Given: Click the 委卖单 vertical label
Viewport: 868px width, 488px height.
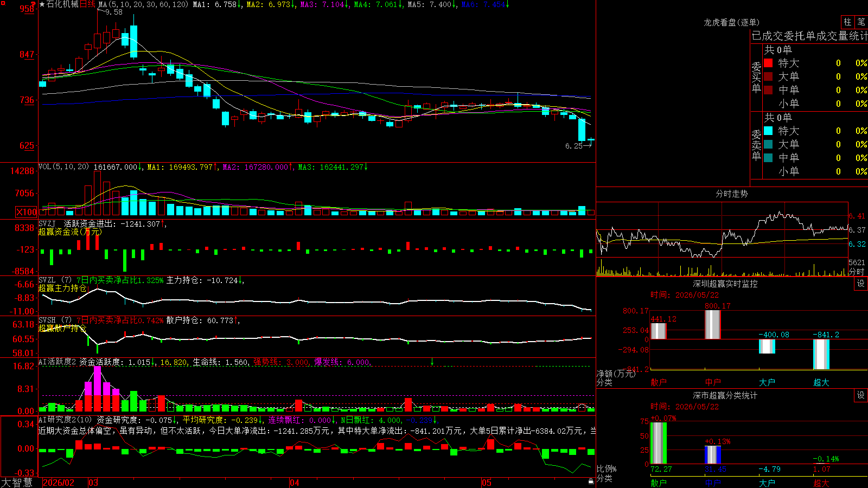Looking at the screenshot, I should (756, 145).
